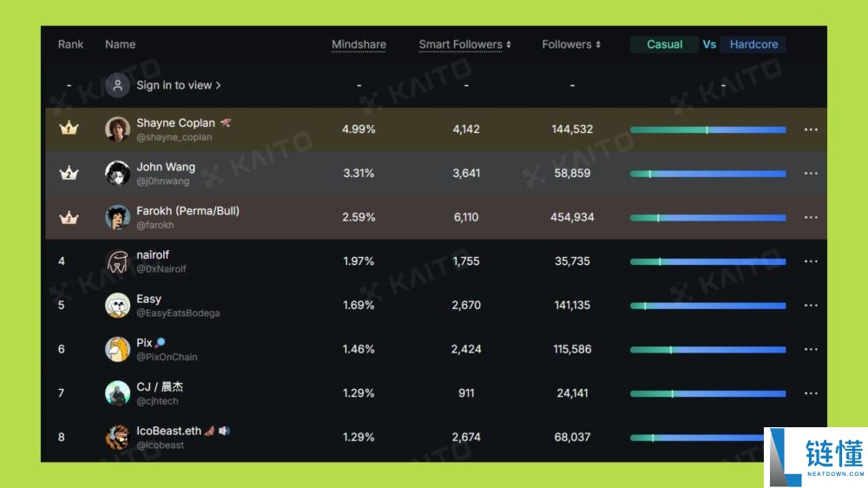Open @icobeast handle

160,445
